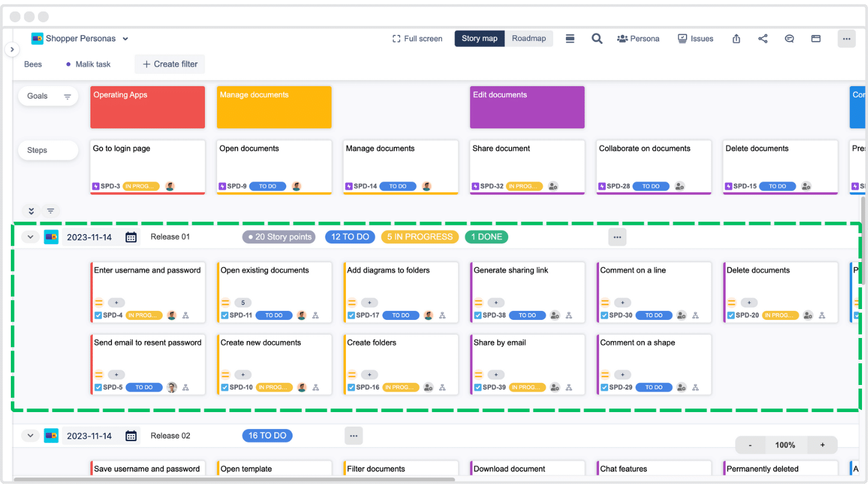Viewport: 868px width, 488px height.
Task: Select the red Operating Apps goal
Action: point(148,107)
